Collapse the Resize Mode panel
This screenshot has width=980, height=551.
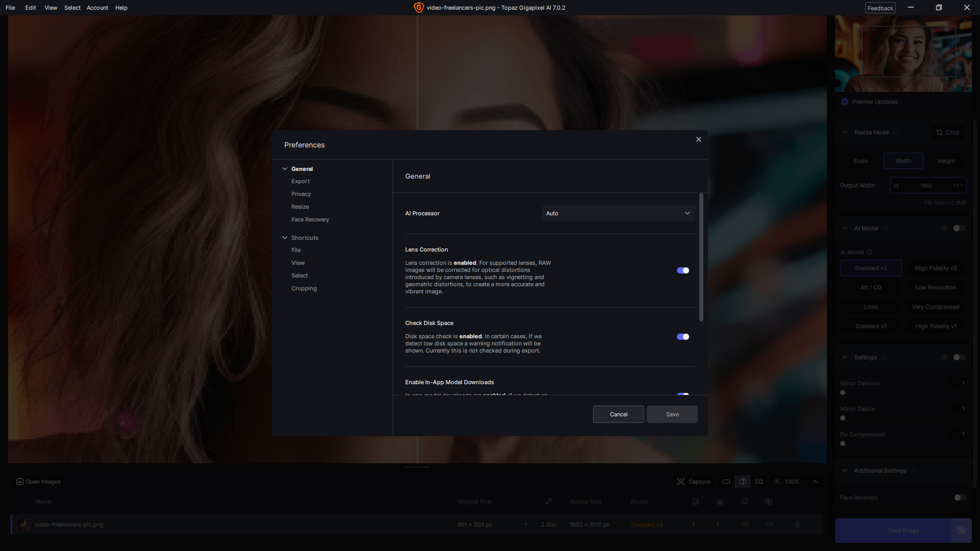coord(845,132)
